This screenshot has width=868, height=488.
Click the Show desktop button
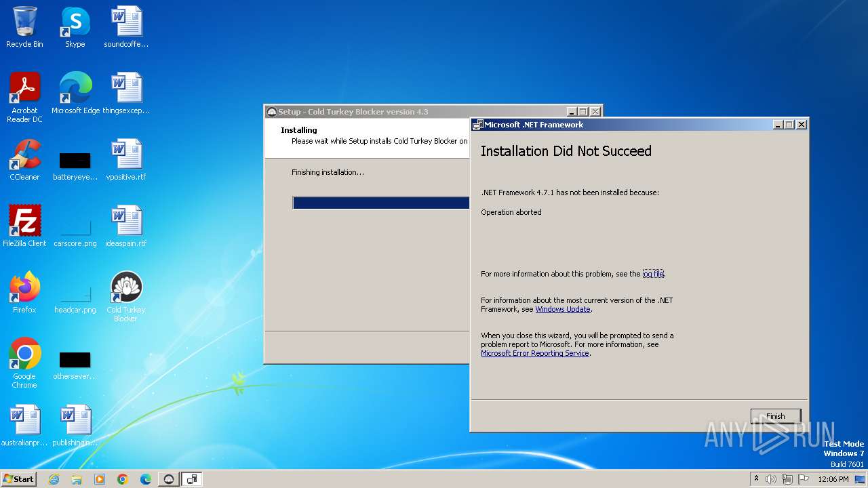860,479
